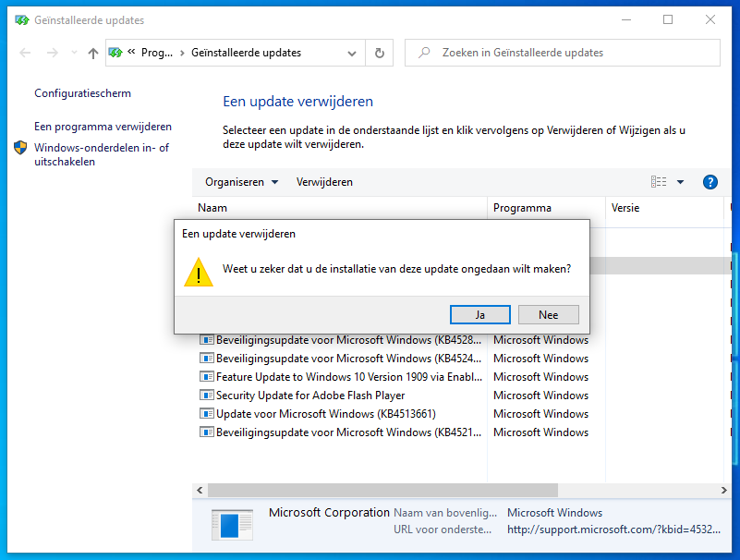Click the address bar location icon
The image size is (740, 560).
click(x=116, y=53)
